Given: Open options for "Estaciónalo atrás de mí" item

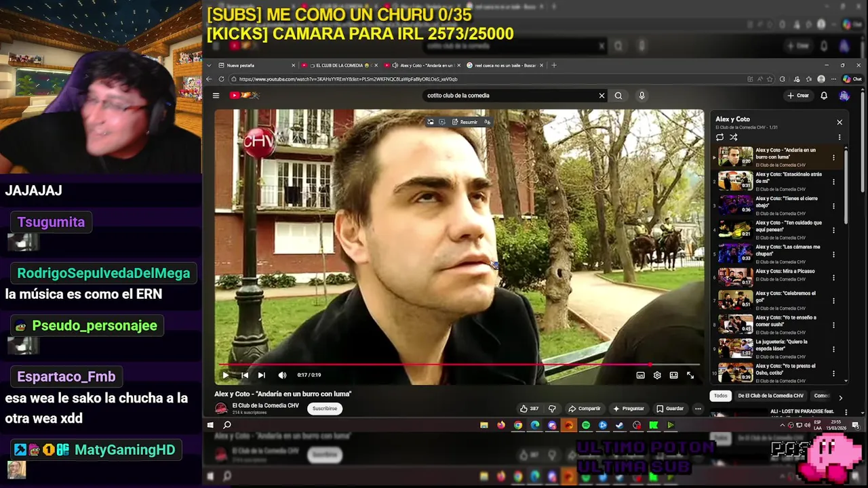Looking at the screenshot, I should click(x=834, y=182).
